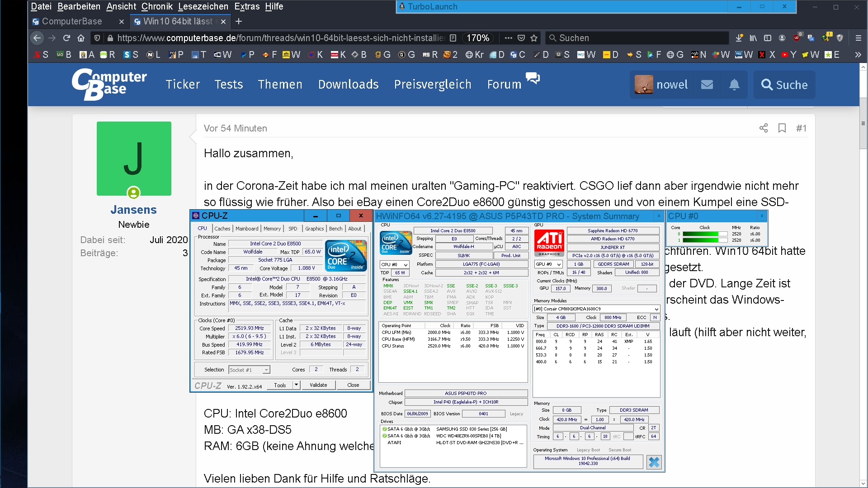The width and height of the screenshot is (868, 488).
Task: Open the uBlock Origin extension icon
Action: pos(797,38)
